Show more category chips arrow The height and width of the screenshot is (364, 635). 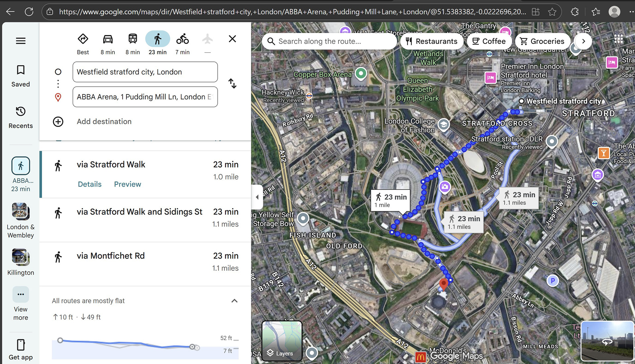click(583, 41)
